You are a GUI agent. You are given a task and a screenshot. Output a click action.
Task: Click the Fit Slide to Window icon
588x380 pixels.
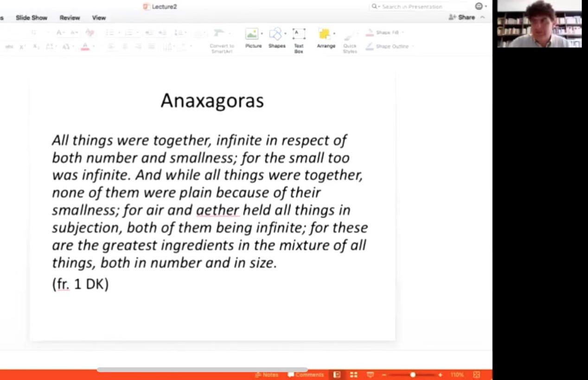[476, 375]
